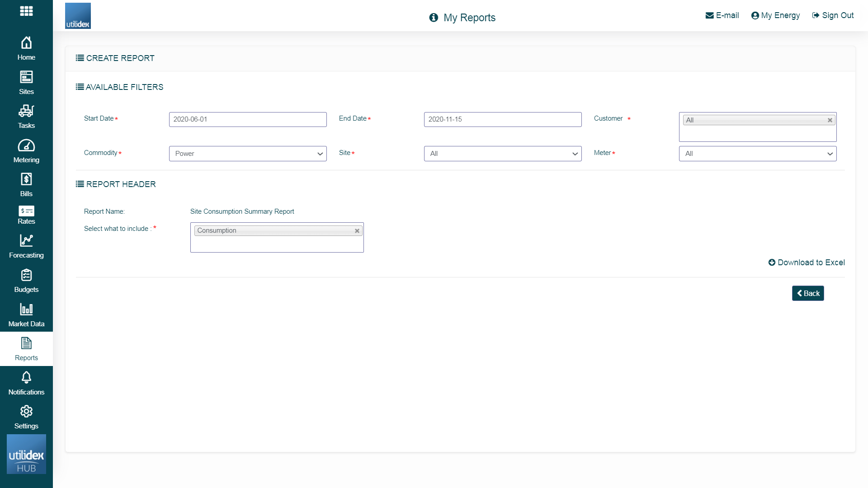The height and width of the screenshot is (488, 868).
Task: Click the My Reports page title
Action: point(469,18)
